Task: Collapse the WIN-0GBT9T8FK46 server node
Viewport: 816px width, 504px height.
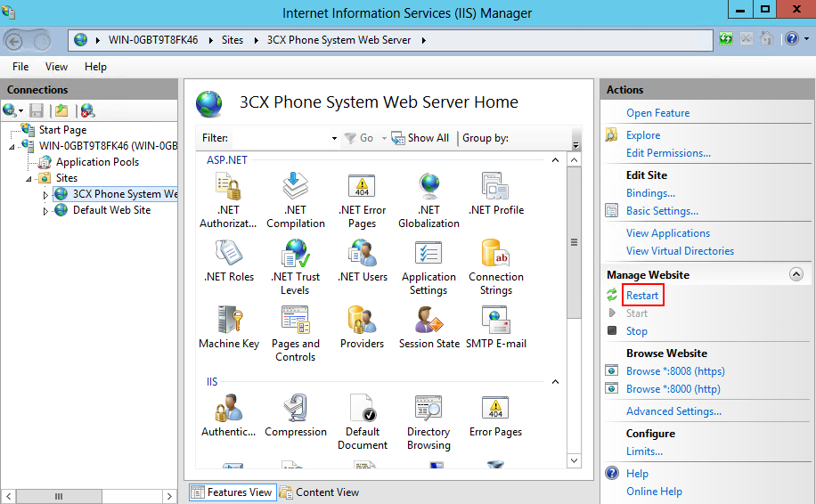Action: 12,147
